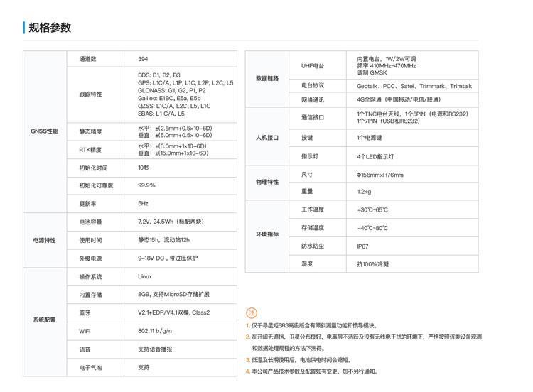Click the 通道数 label
The height and width of the screenshot is (392, 533).
tap(87, 59)
